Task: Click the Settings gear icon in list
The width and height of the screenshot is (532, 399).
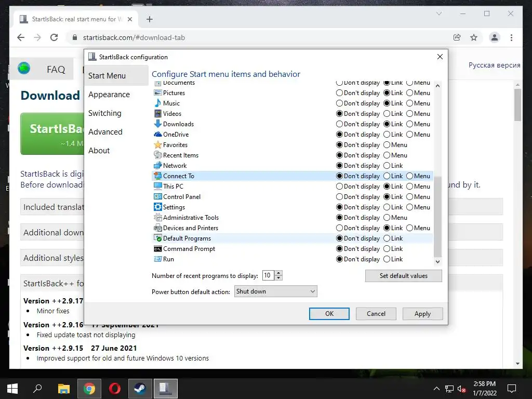Action: click(x=158, y=207)
